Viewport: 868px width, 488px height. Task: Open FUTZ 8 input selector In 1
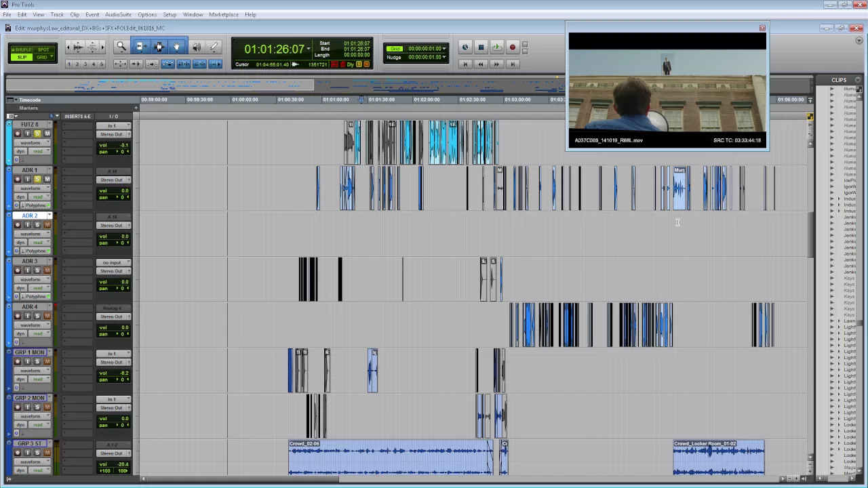click(x=113, y=125)
